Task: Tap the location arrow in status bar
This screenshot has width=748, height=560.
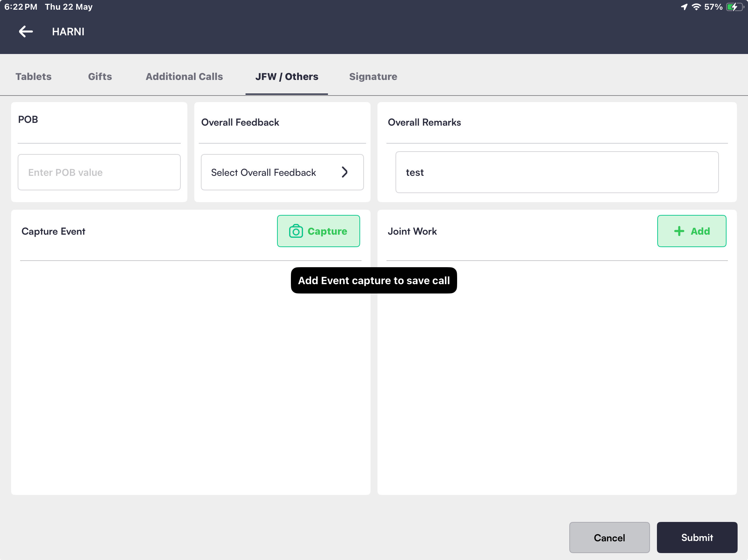Action: click(684, 7)
